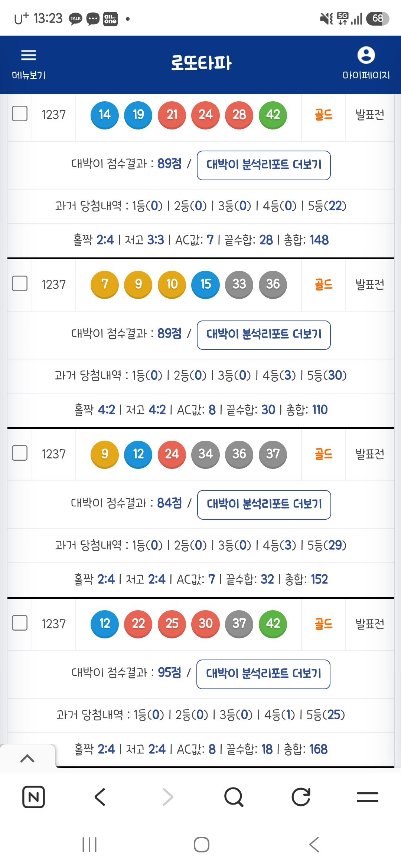Open Android recent apps button
This screenshot has height=868, width=401.
89,845
